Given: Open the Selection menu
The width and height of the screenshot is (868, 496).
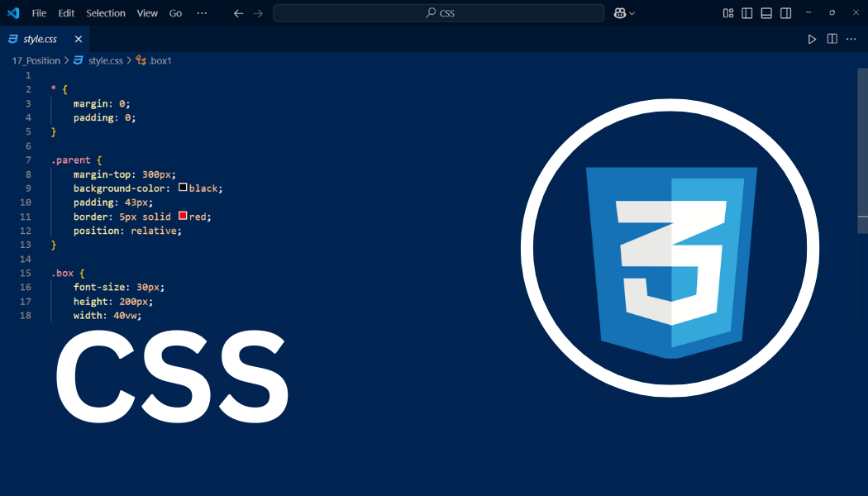Looking at the screenshot, I should coord(106,12).
